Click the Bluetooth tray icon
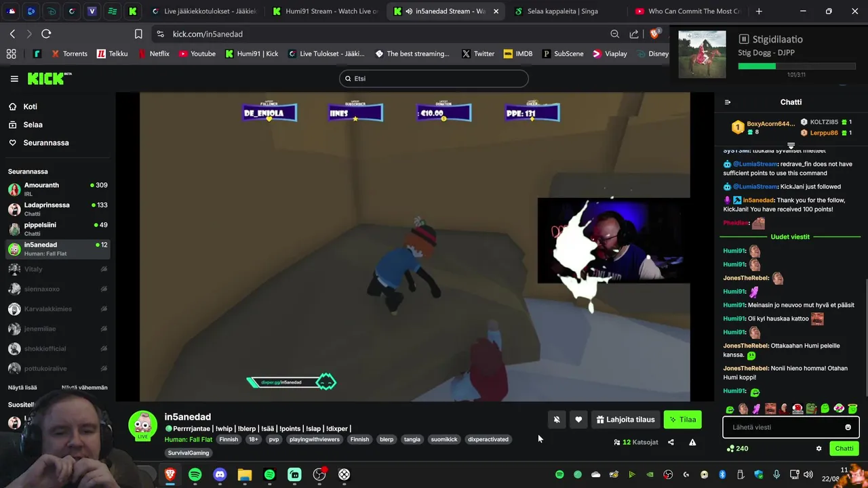Screen dimensions: 868x488 (722, 474)
